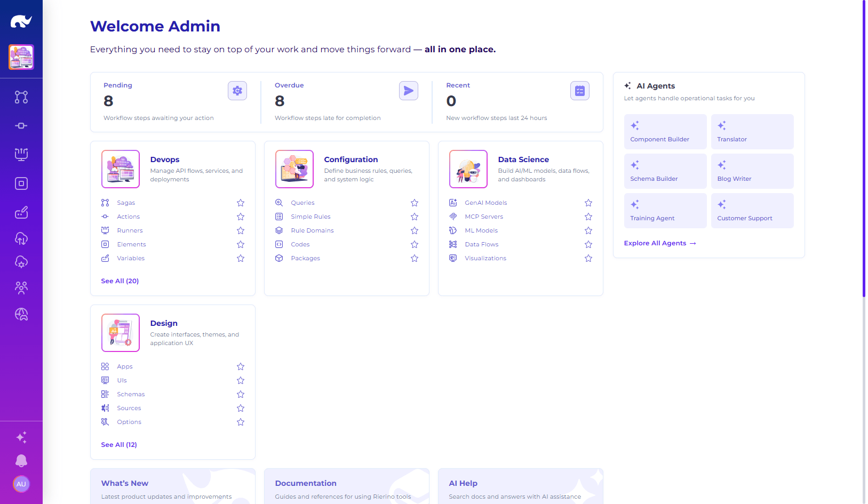Launch the Translator agent

tap(752, 132)
